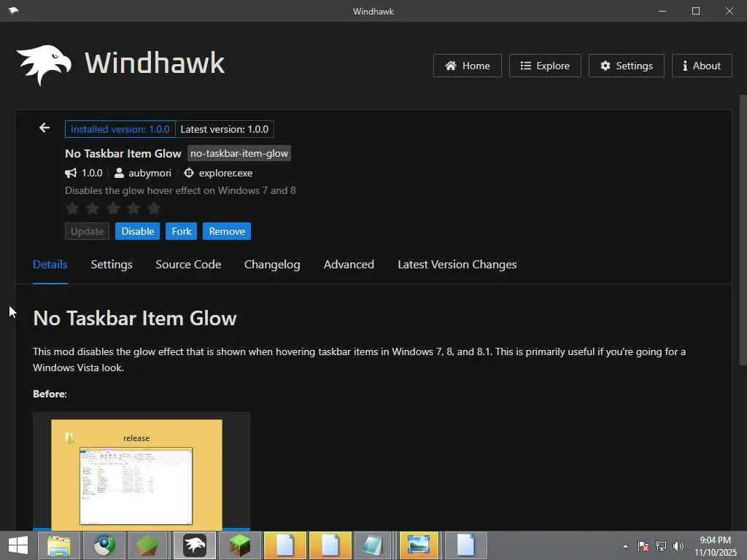Open the blue globe browser taskbar icon
The width and height of the screenshot is (747, 560).
click(x=104, y=545)
